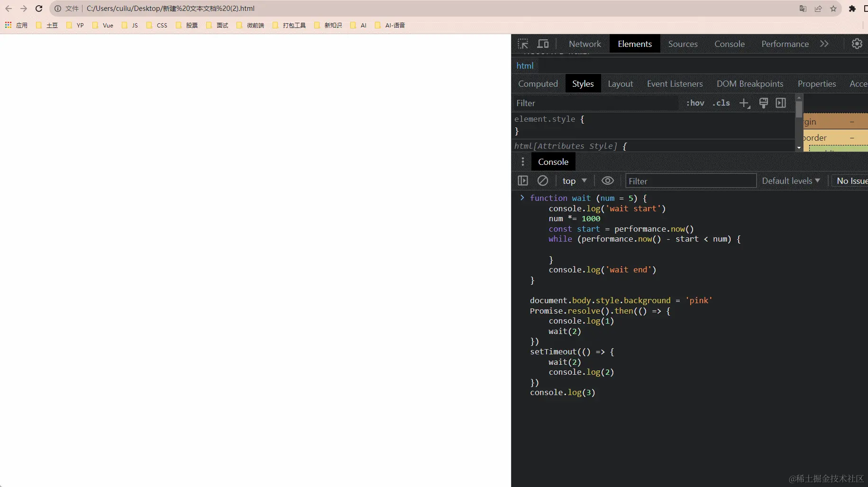This screenshot has height=487, width=868.
Task: Click the element.style rule block
Action: point(654,125)
